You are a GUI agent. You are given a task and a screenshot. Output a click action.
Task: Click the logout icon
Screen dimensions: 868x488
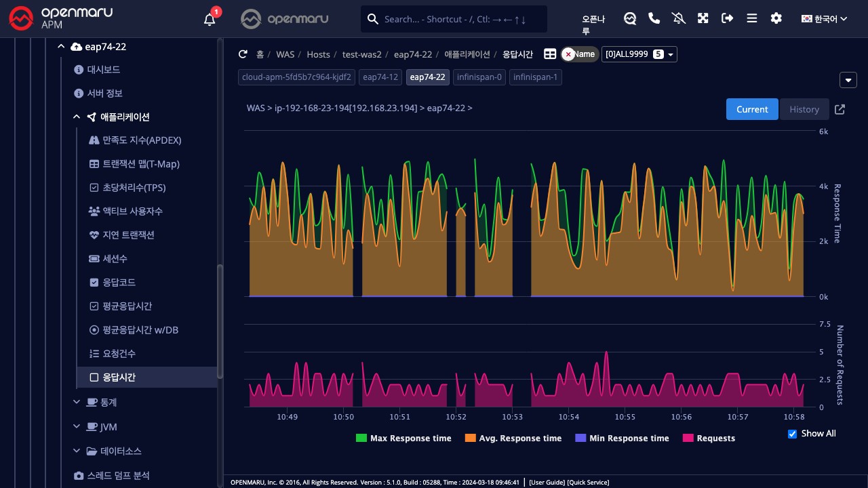[728, 18]
